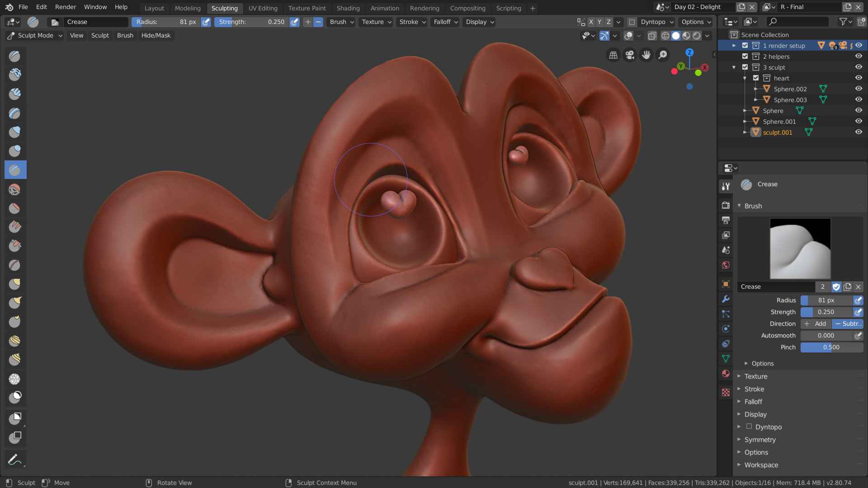Image resolution: width=868 pixels, height=488 pixels.
Task: Click the Dyntopo toggle icon
Action: click(x=632, y=22)
